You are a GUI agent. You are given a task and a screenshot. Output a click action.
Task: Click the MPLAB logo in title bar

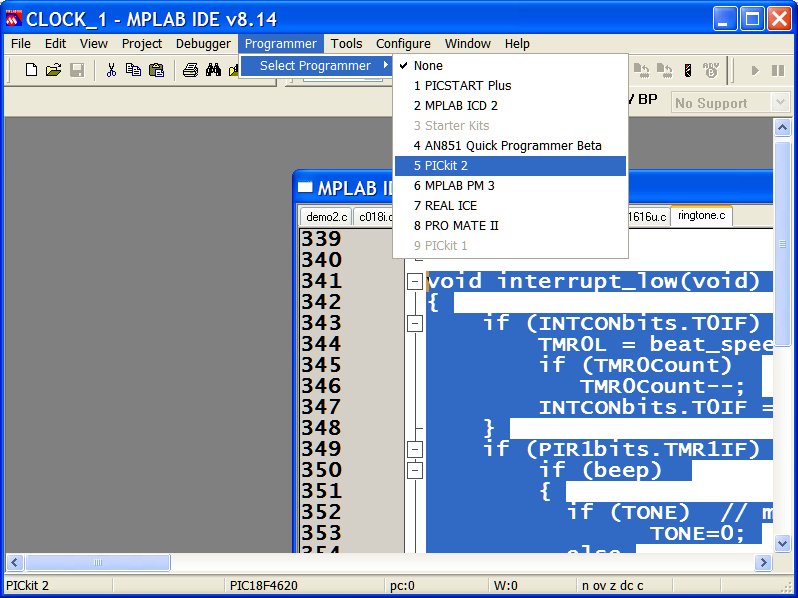[14, 19]
